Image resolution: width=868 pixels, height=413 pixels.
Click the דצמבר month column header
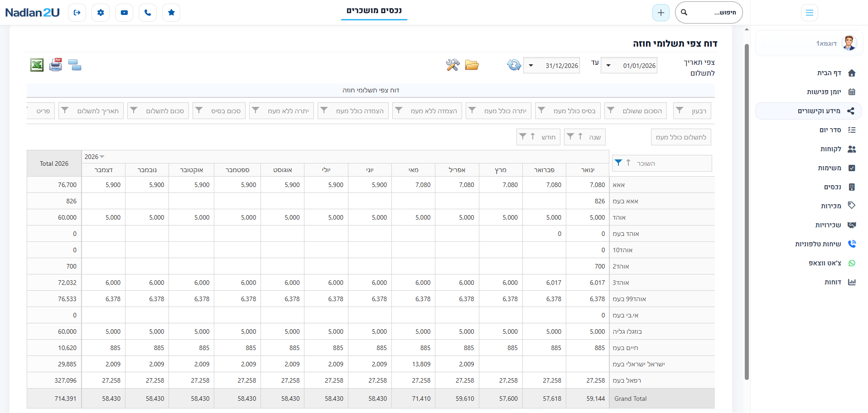coord(104,170)
